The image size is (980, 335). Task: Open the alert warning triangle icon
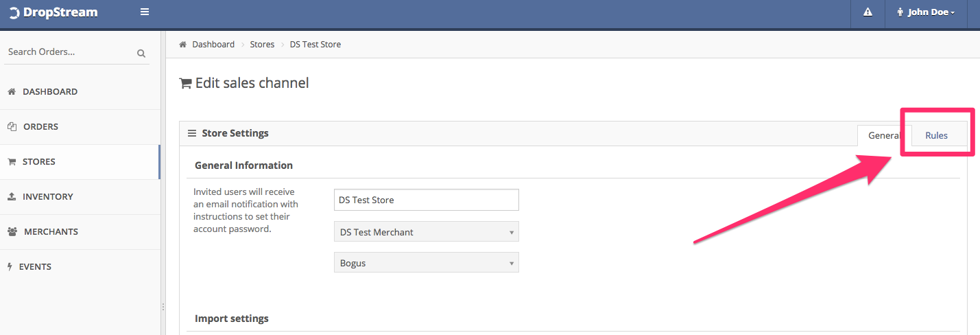tap(868, 12)
